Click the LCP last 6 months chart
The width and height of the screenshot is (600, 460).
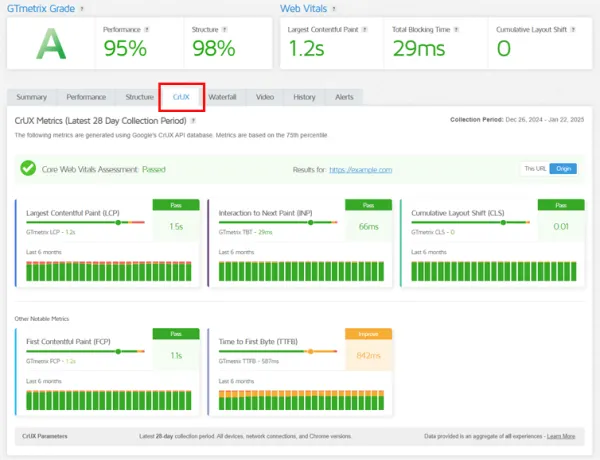(109, 271)
